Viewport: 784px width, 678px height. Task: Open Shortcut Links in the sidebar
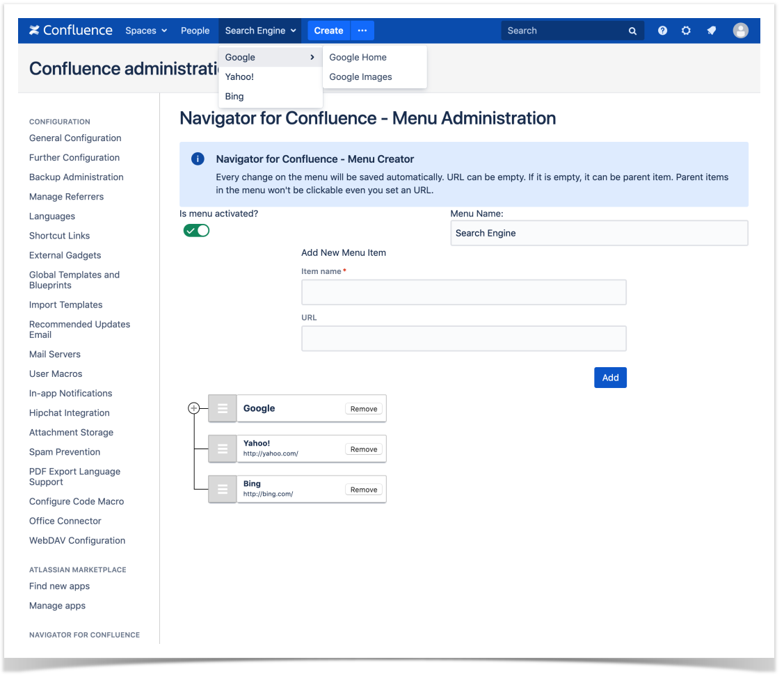(60, 235)
